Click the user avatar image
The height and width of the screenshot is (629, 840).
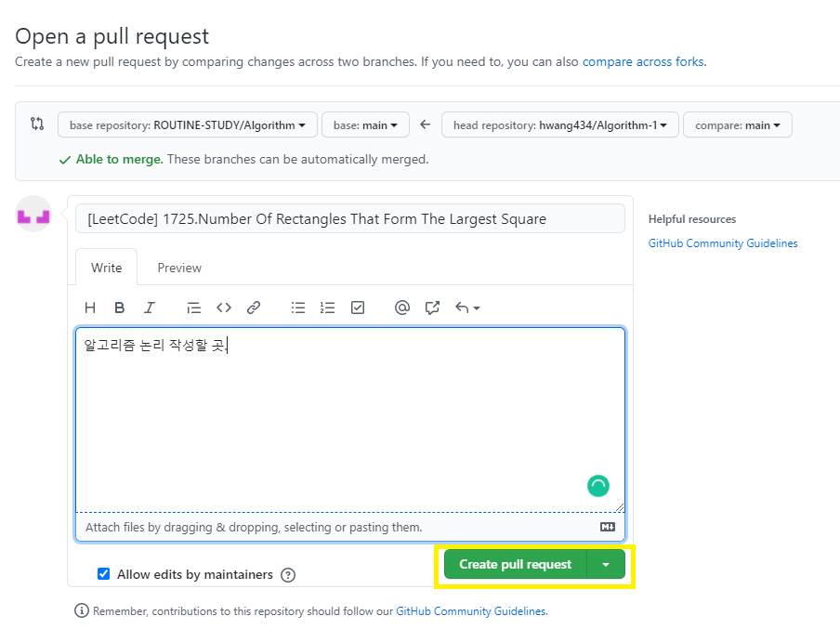(33, 214)
